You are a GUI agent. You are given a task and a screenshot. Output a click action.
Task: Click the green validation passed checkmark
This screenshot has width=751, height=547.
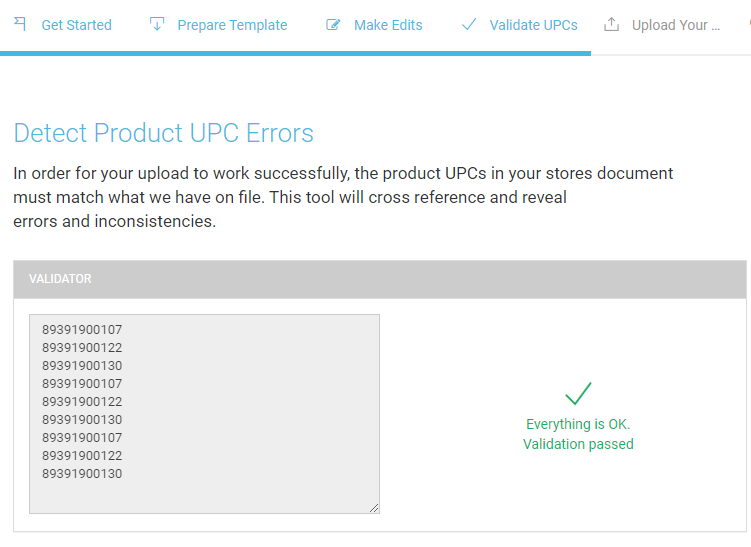pyautogui.click(x=578, y=394)
